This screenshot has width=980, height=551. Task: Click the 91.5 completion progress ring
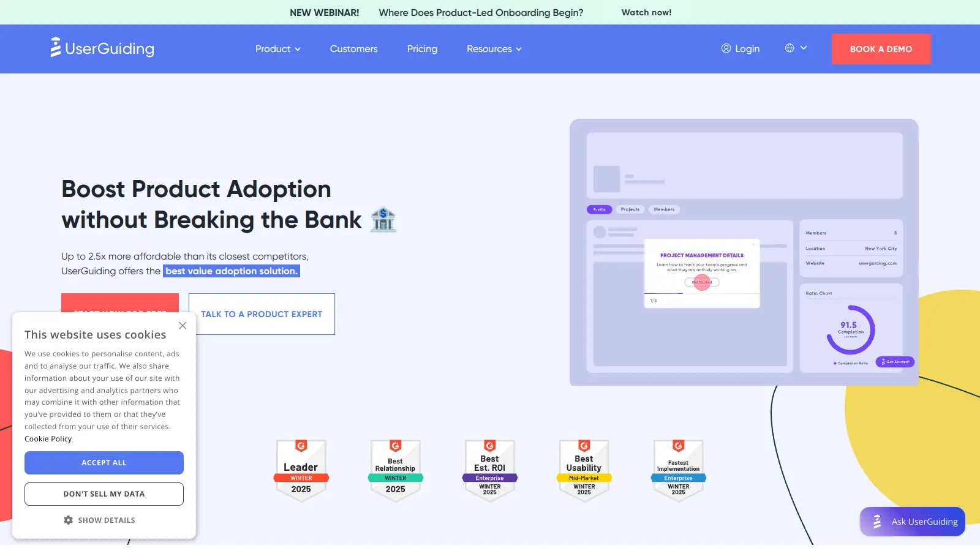click(x=850, y=330)
